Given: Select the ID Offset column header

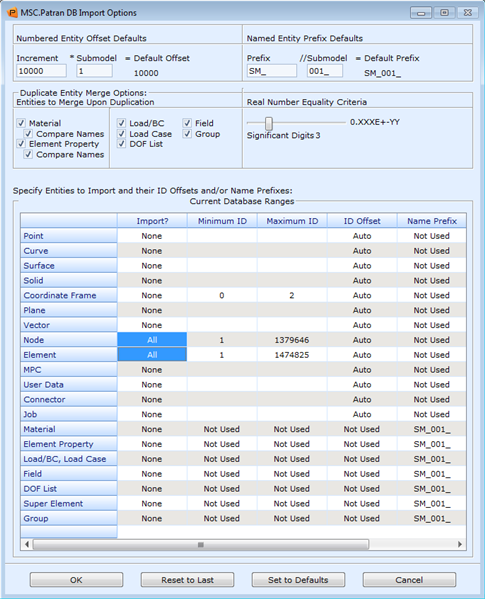Looking at the screenshot, I should click(x=362, y=221).
